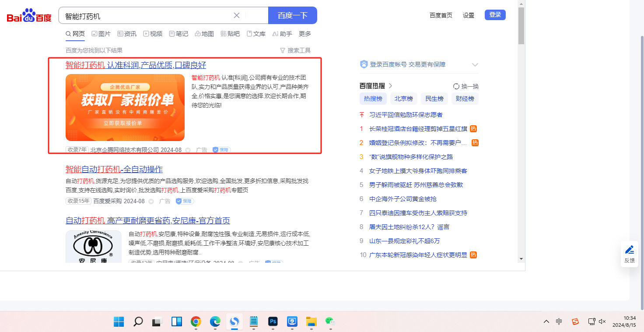Image resolution: width=644 pixels, height=332 pixels.
Task: Click the 保障 badge on the 北京企腾 result
Action: [x=221, y=150]
